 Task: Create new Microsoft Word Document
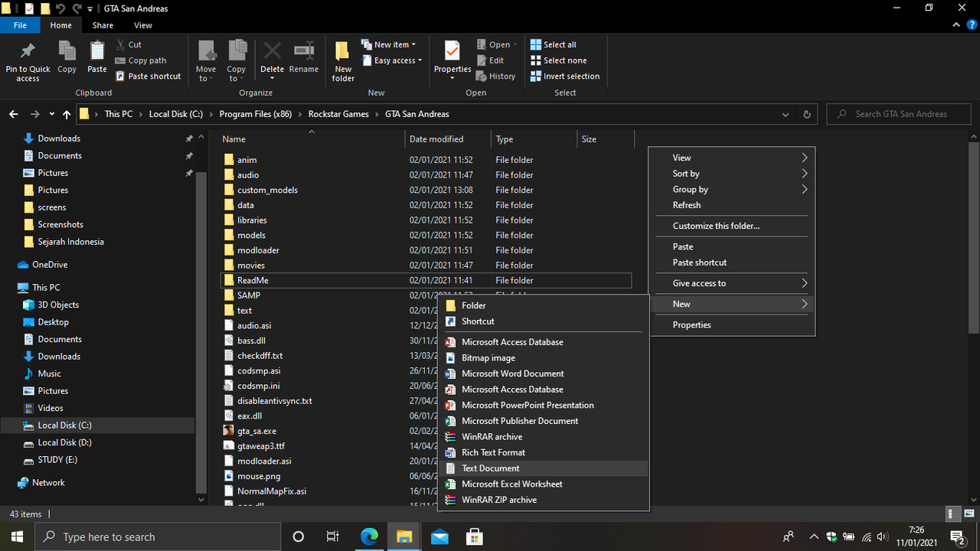[544, 373]
